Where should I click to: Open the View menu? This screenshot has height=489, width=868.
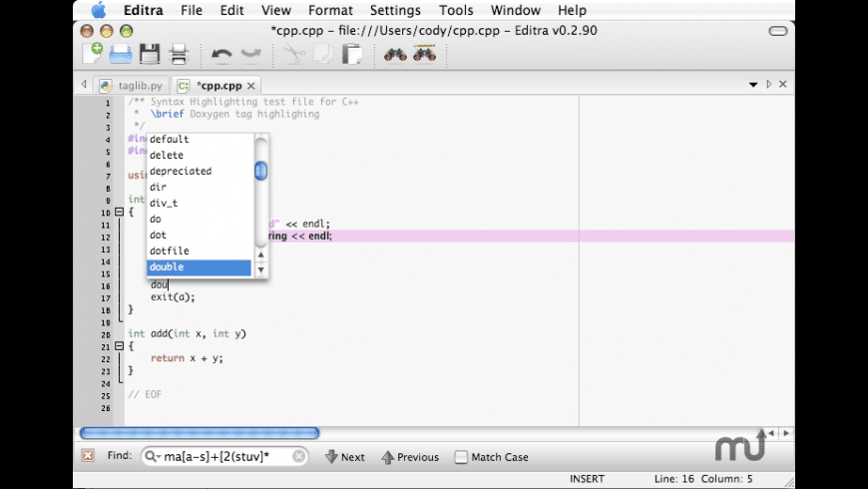tap(275, 10)
